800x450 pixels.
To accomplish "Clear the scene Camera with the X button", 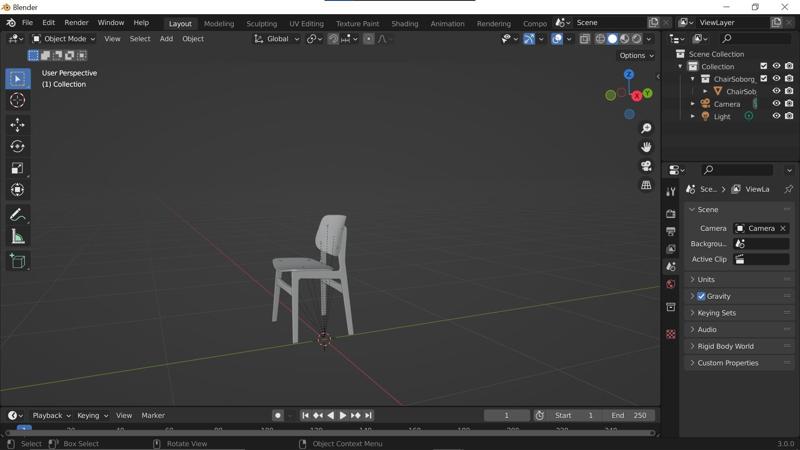I will (x=783, y=229).
